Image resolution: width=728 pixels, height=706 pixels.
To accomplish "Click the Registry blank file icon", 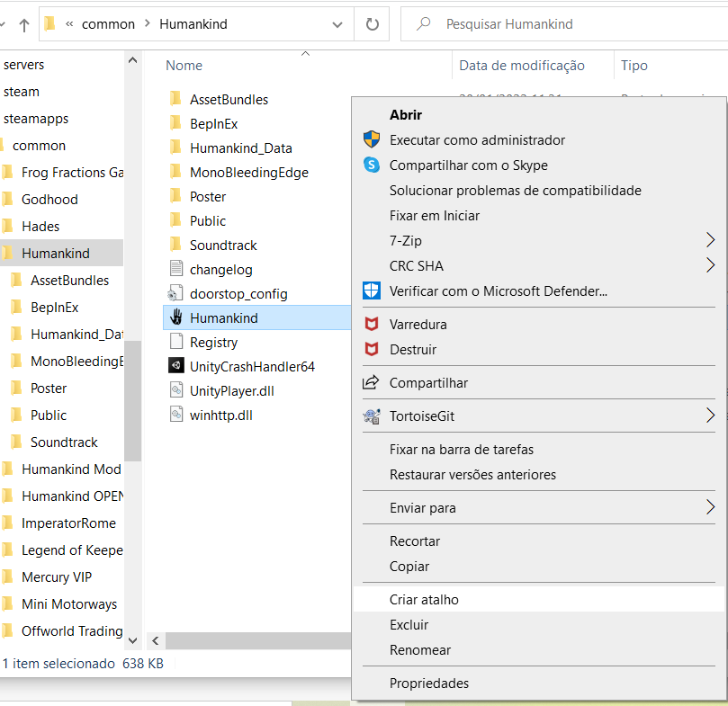I will point(176,342).
